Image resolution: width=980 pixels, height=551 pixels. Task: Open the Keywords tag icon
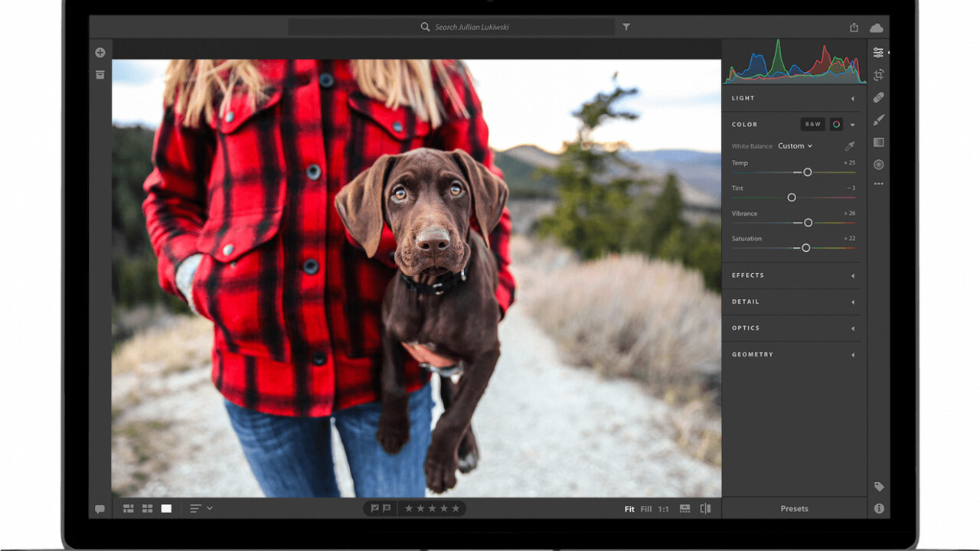pos(879,487)
